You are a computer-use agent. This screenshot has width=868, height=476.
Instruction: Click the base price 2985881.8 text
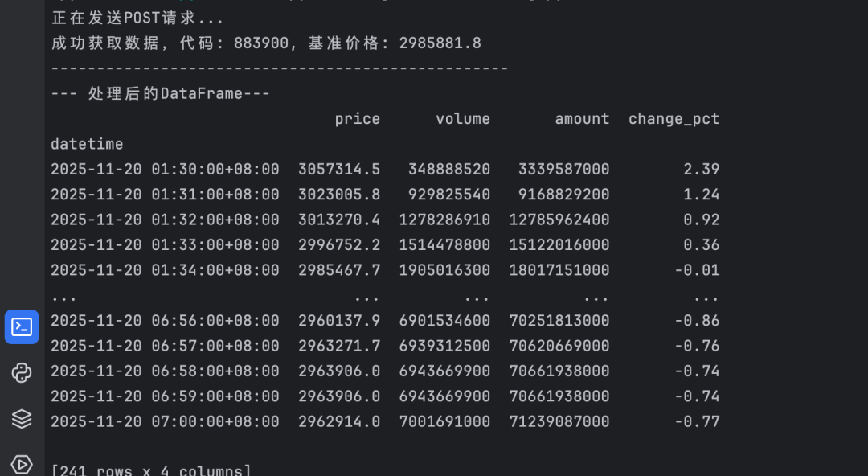click(440, 43)
